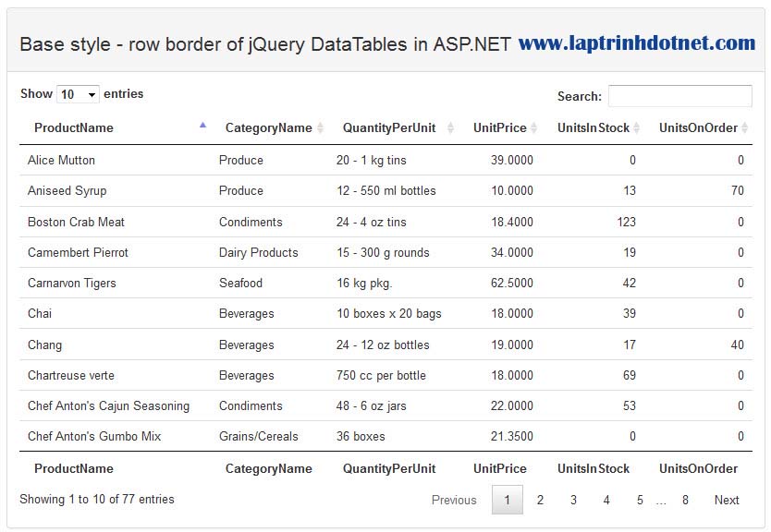Screen dimensions: 771x532
Task: Jump to page 3 of the table
Action: coord(573,500)
